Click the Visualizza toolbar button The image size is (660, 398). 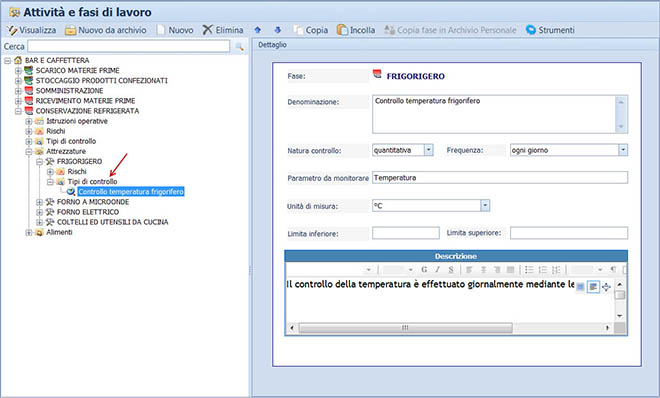tap(32, 30)
